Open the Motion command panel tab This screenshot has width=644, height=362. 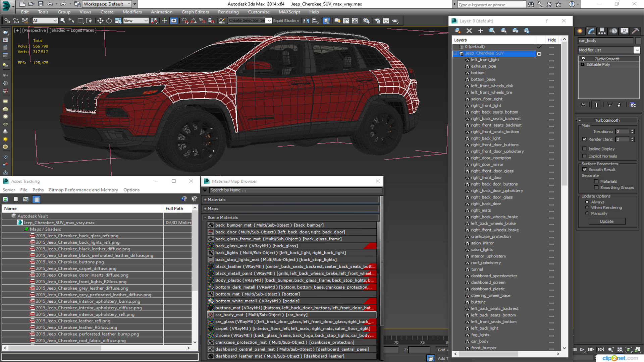point(614,31)
